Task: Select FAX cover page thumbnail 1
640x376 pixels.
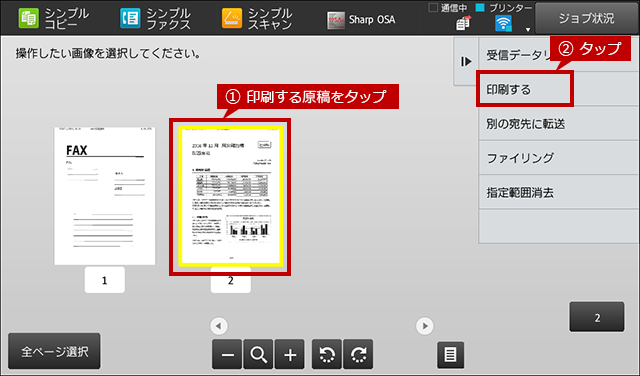Action: tap(104, 196)
